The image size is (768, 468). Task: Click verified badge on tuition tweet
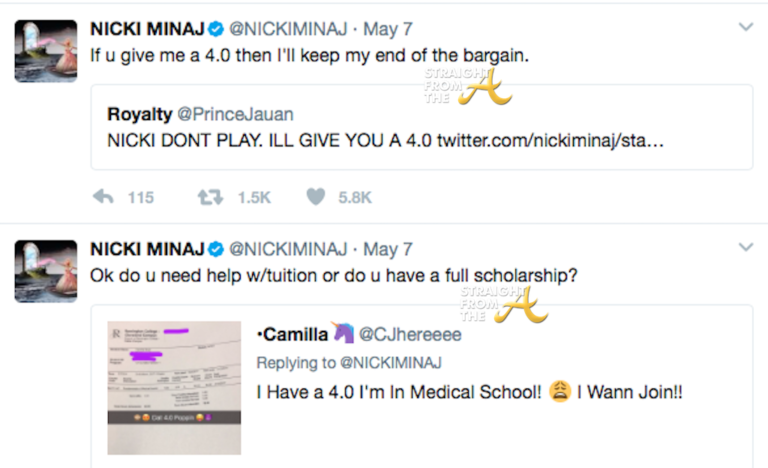click(x=215, y=247)
